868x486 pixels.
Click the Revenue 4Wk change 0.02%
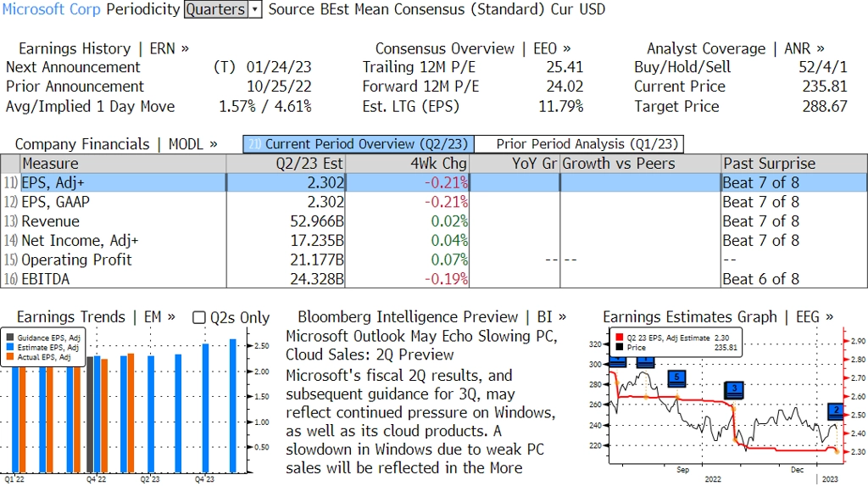(x=449, y=221)
